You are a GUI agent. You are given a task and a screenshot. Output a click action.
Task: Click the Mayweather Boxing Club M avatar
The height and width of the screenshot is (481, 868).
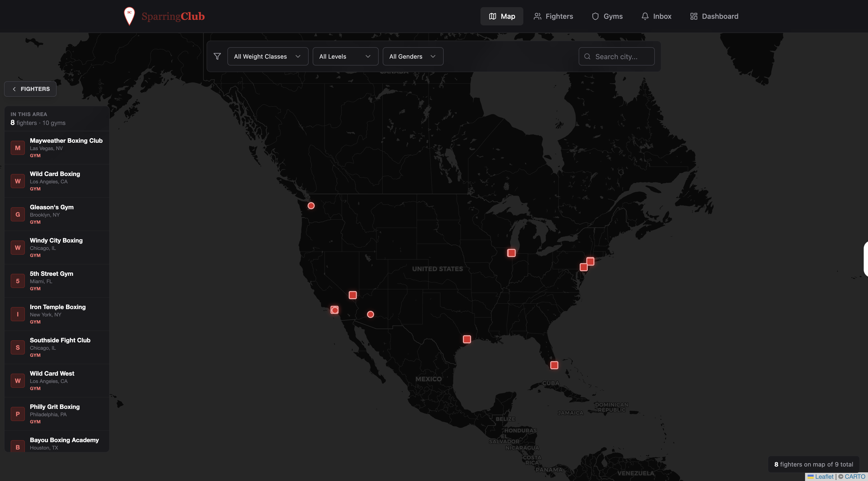click(18, 148)
